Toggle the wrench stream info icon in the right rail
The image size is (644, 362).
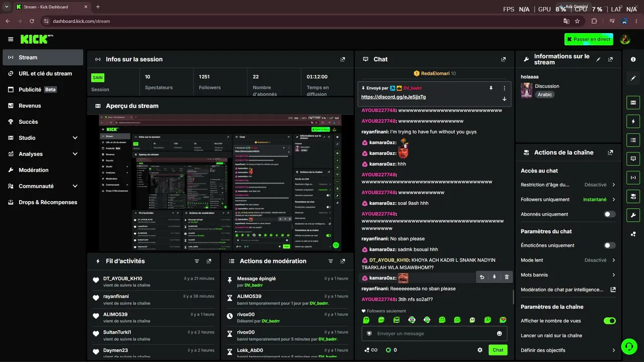[633, 215]
